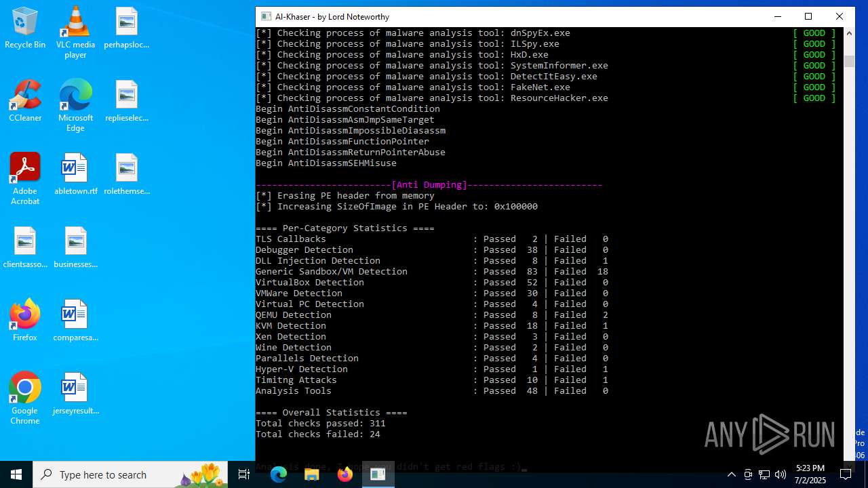Viewport: 868px width, 488px height.
Task: Click the taskbar clock showing 5:23 PM
Action: pyautogui.click(x=810, y=474)
